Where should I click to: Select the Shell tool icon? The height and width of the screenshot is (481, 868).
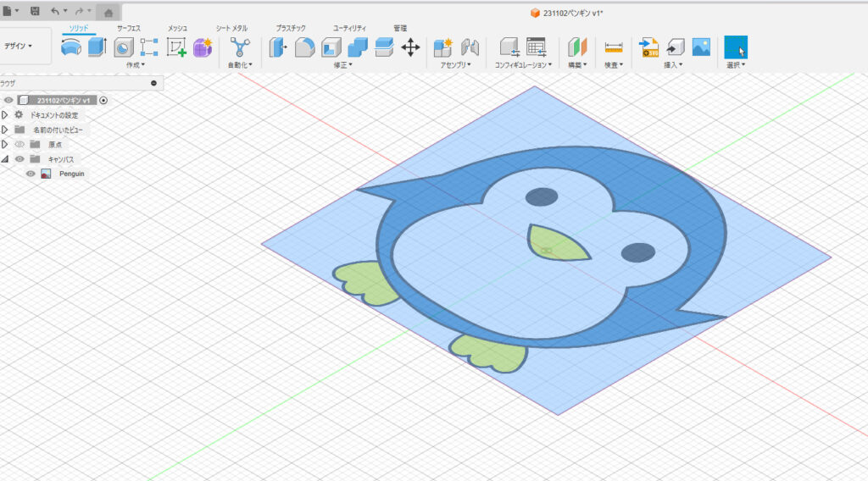[331, 47]
